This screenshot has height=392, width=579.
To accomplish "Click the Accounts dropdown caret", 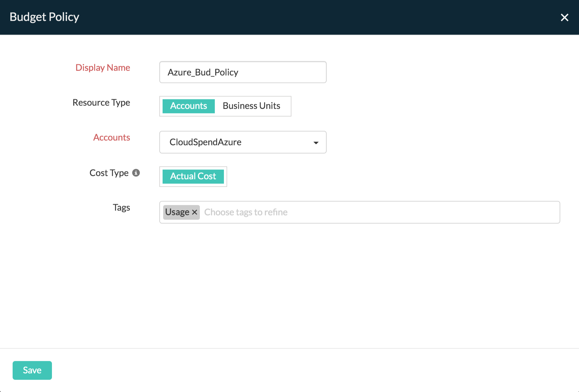I will (316, 143).
